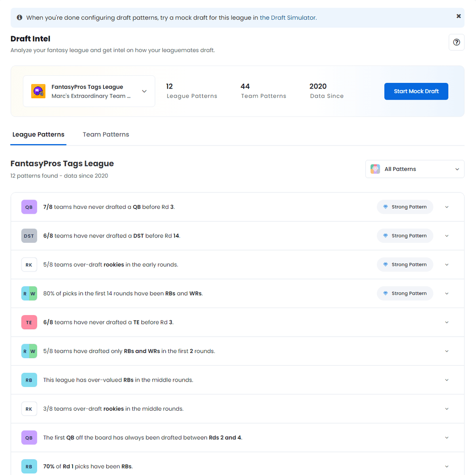Open the league selector dropdown
476x475 pixels.
coord(89,91)
